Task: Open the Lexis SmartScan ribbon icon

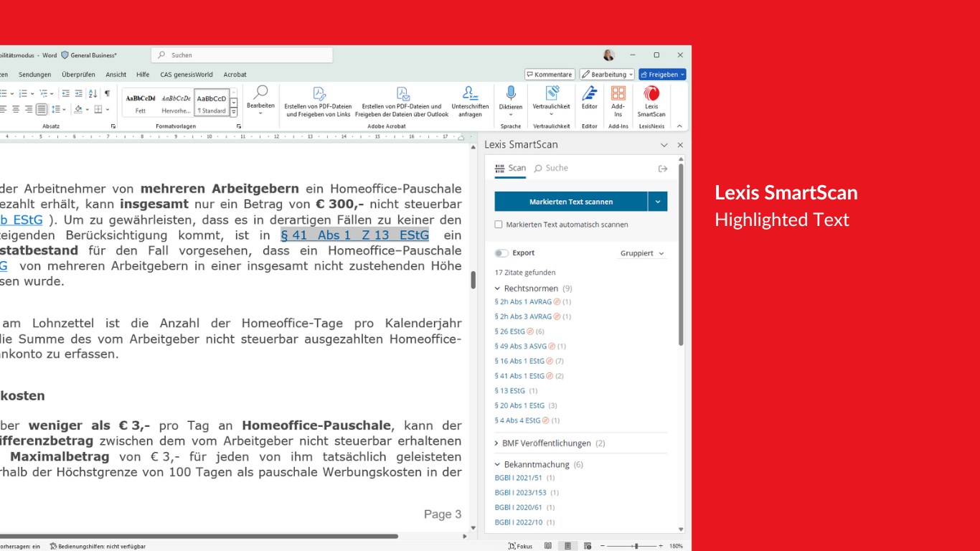Action: tap(651, 101)
